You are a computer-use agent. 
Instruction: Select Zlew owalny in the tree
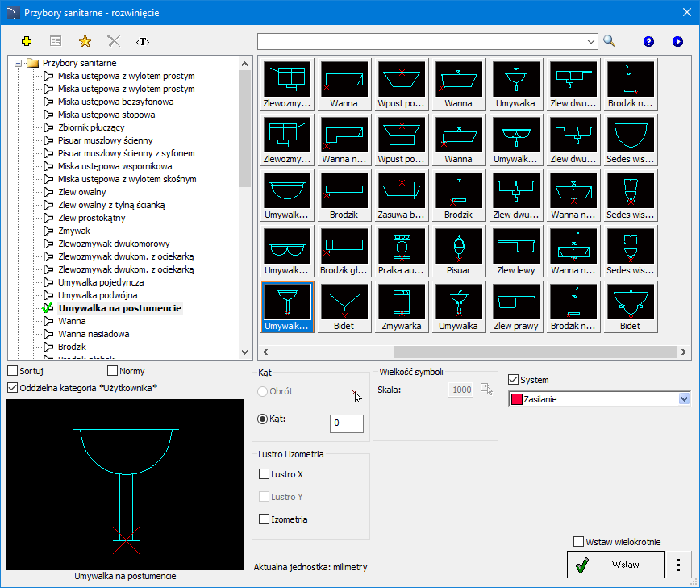click(81, 192)
